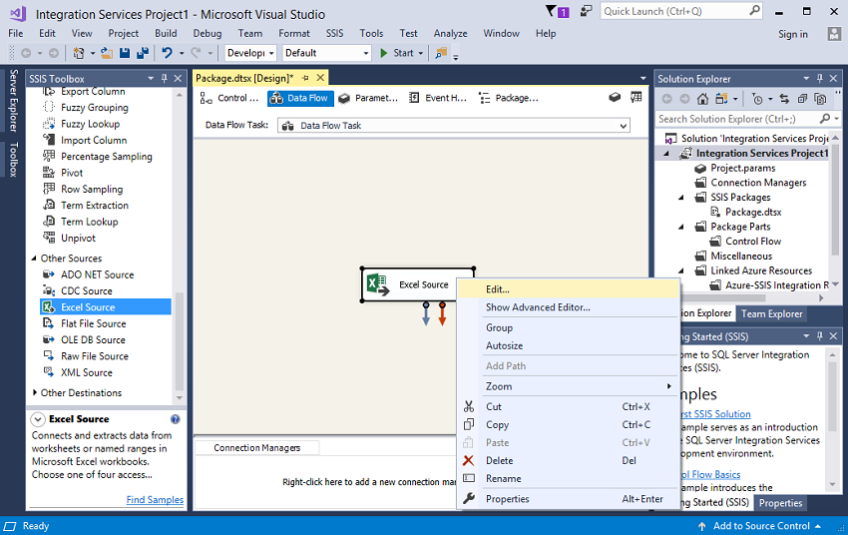Switch to the Control Flow designer tab

point(229,98)
